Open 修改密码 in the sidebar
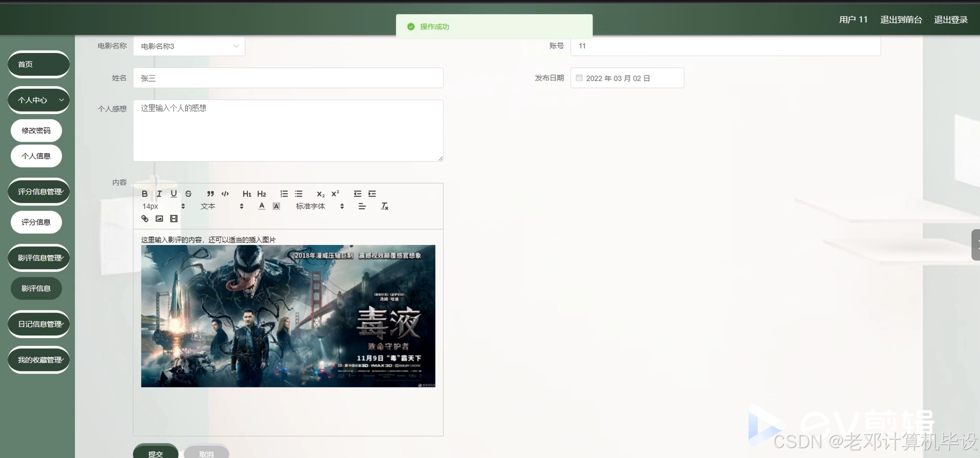This screenshot has height=458, width=980. point(36,131)
